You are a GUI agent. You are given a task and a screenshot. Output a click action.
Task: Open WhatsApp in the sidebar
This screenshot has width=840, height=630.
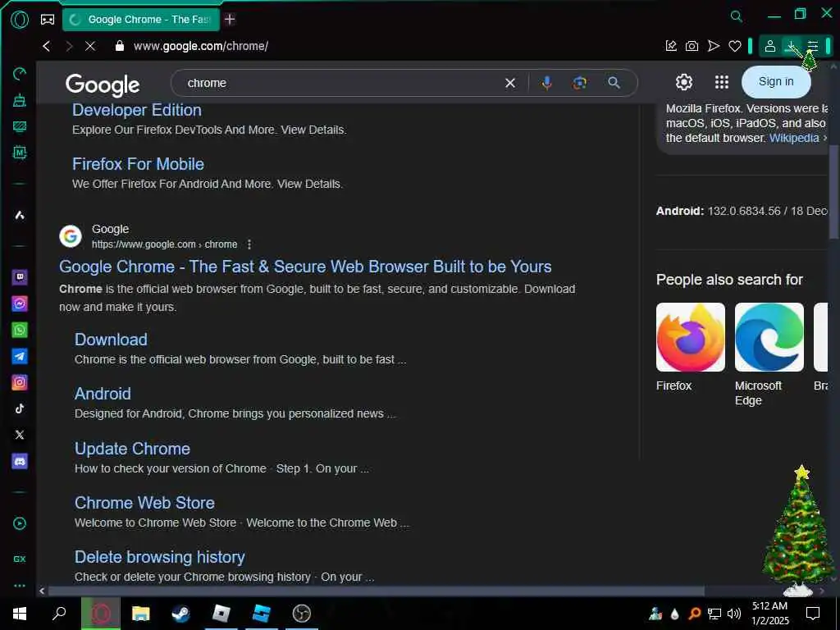pos(20,330)
